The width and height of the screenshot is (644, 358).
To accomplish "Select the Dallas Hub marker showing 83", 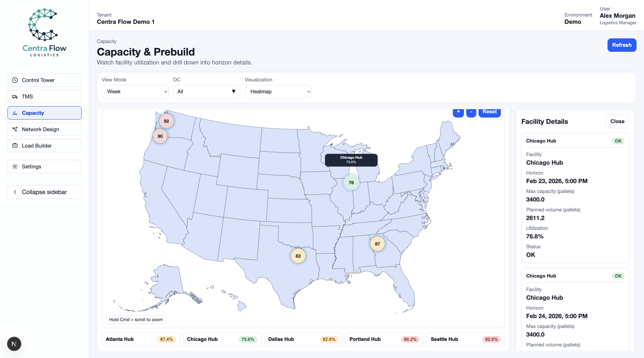I will click(x=298, y=256).
